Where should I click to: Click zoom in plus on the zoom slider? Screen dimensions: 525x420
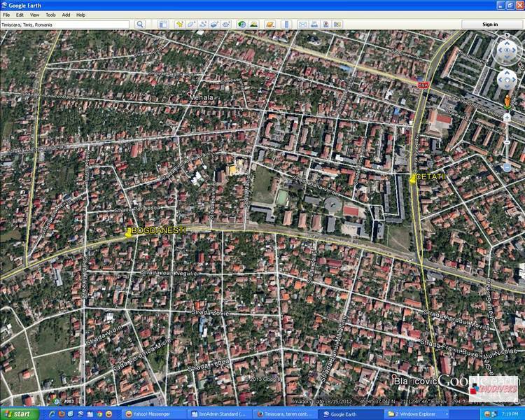pyautogui.click(x=507, y=117)
